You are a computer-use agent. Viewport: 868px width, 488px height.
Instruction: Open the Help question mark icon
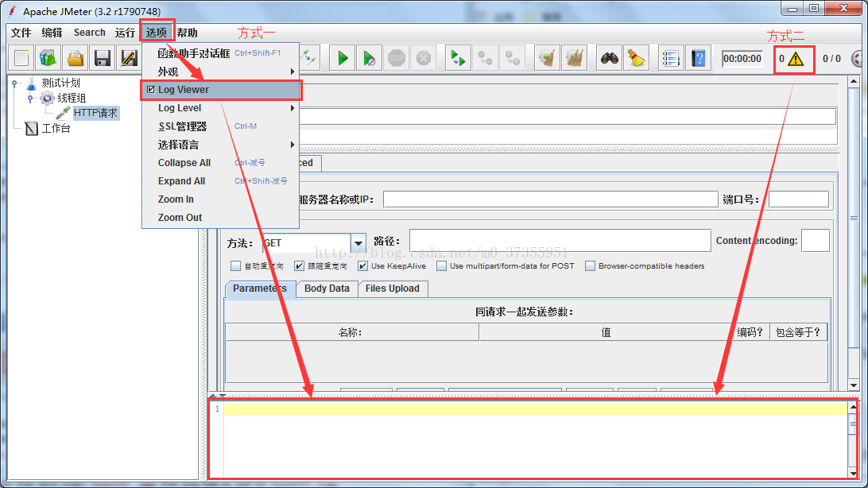[699, 58]
